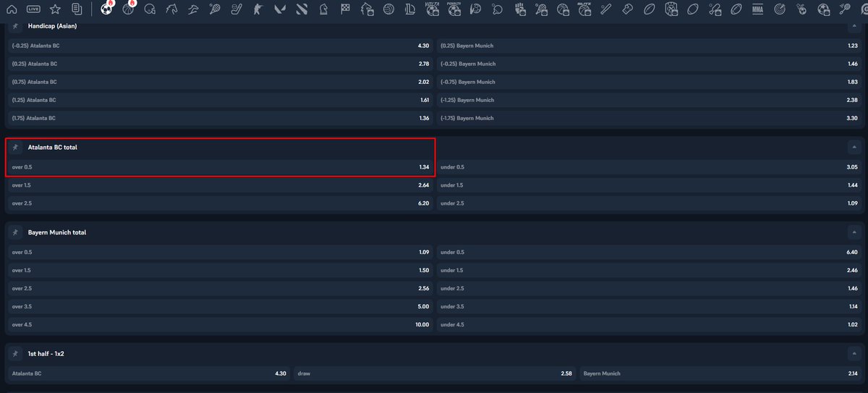The image size is (868, 393).
Task: Pick Bayern Munich total under 0.5 at 6.40
Action: 648,253
